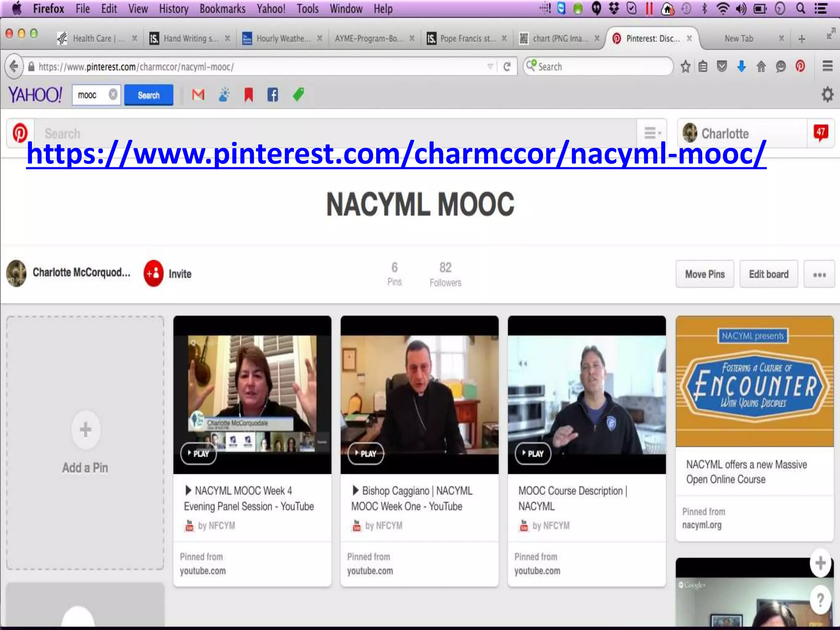
Task: Click the green tag icon
Action: pos(299,95)
